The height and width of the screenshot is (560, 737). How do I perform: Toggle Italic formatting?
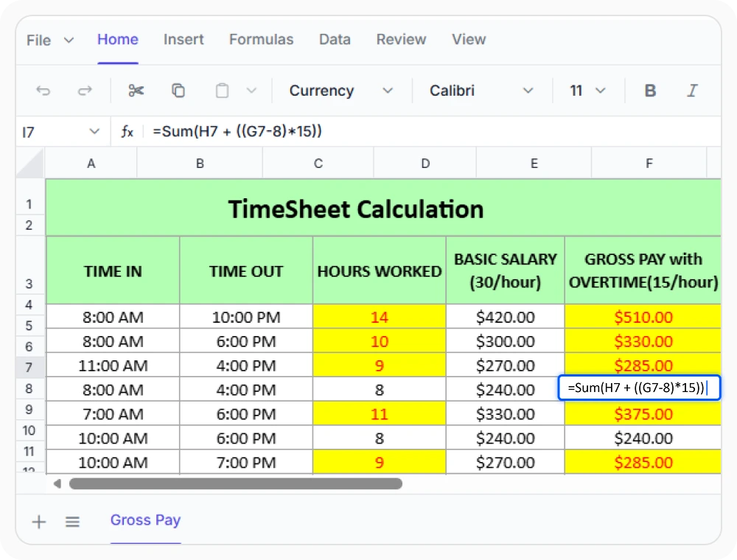tap(692, 90)
